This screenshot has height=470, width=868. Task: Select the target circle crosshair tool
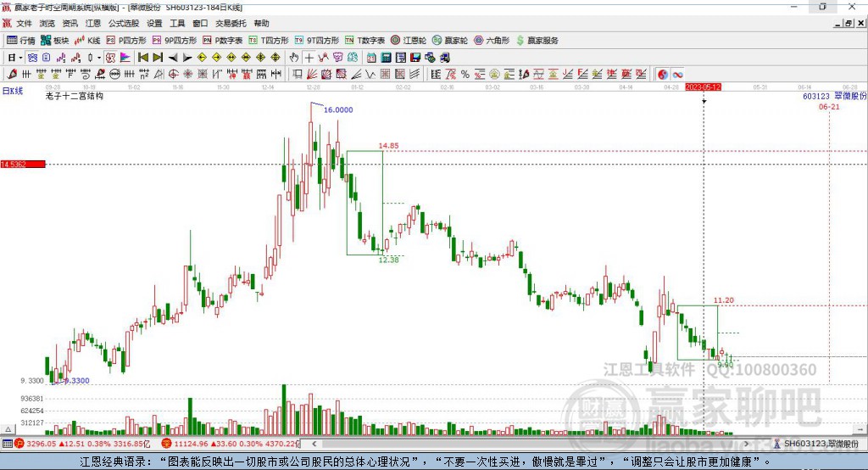coord(173,75)
